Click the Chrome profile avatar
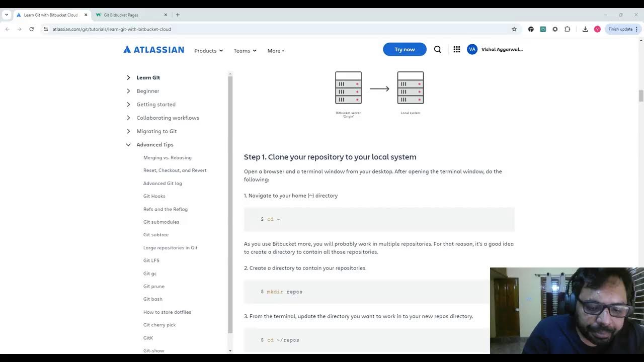This screenshot has width=644, height=362. [x=597, y=29]
